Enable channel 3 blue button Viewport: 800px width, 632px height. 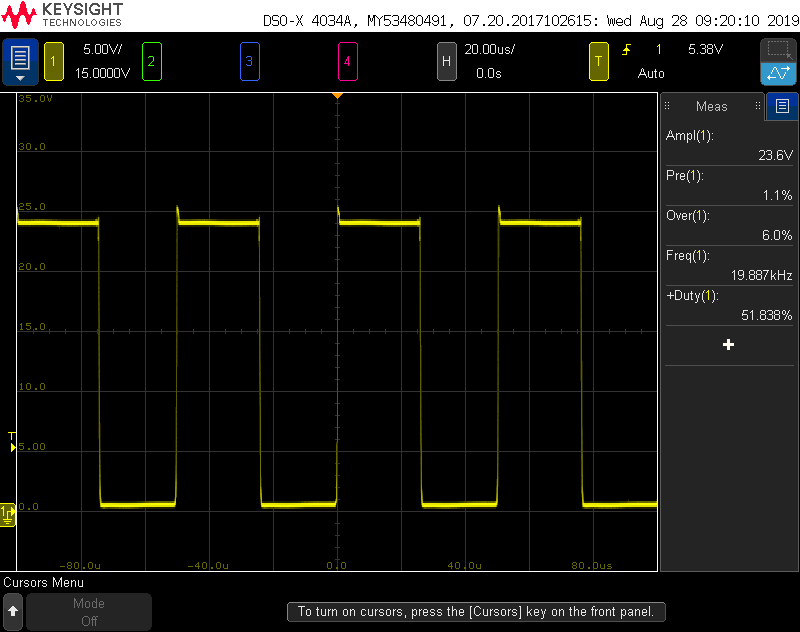coord(249,62)
